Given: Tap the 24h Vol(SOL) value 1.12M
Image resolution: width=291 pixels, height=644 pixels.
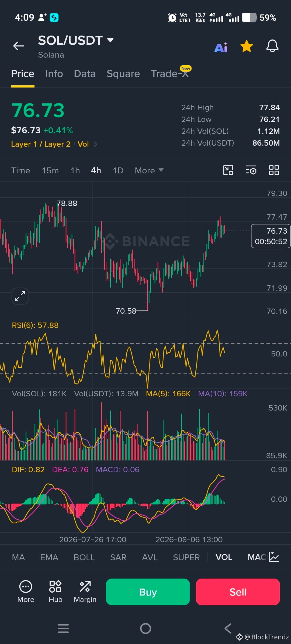Looking at the screenshot, I should tap(268, 131).
